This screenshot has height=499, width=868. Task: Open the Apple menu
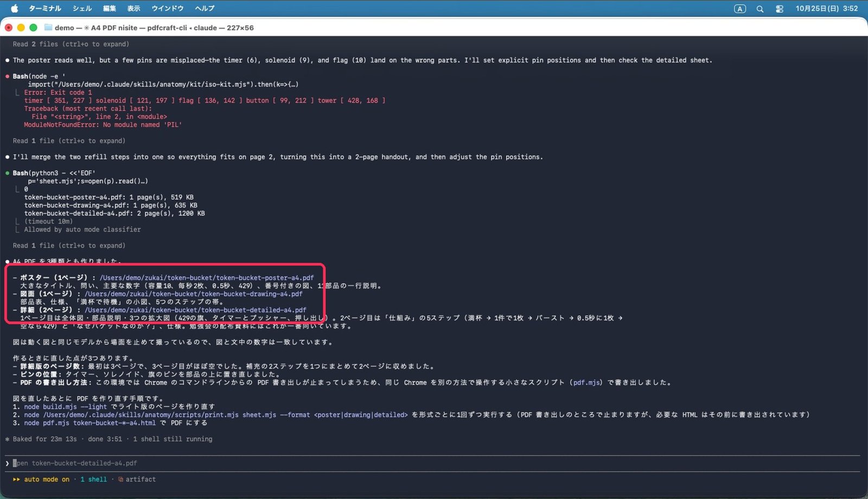(14, 9)
